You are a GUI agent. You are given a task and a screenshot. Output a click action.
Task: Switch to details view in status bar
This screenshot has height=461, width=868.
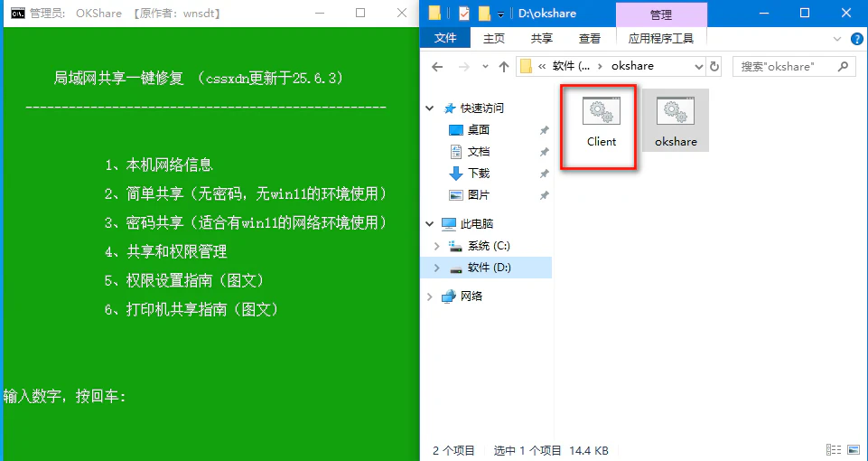pos(833,450)
